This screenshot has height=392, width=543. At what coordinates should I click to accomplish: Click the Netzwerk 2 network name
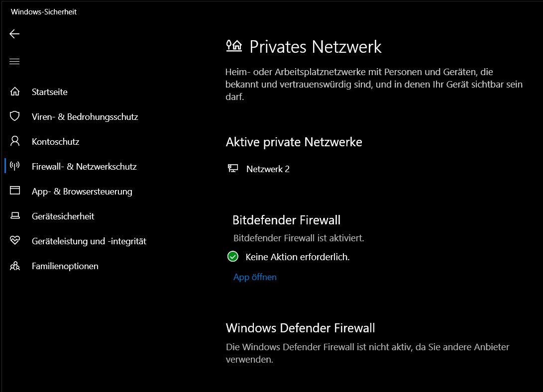pyautogui.click(x=268, y=169)
